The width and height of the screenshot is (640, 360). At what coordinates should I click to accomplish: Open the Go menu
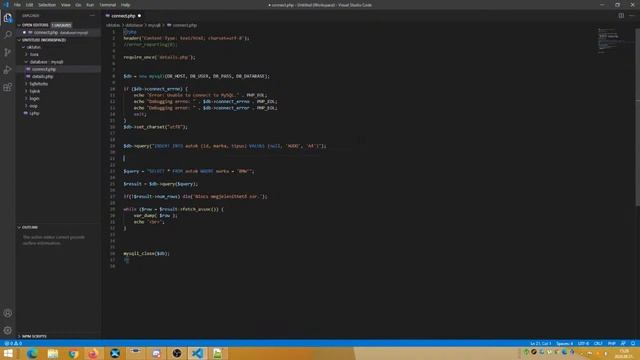click(78, 5)
